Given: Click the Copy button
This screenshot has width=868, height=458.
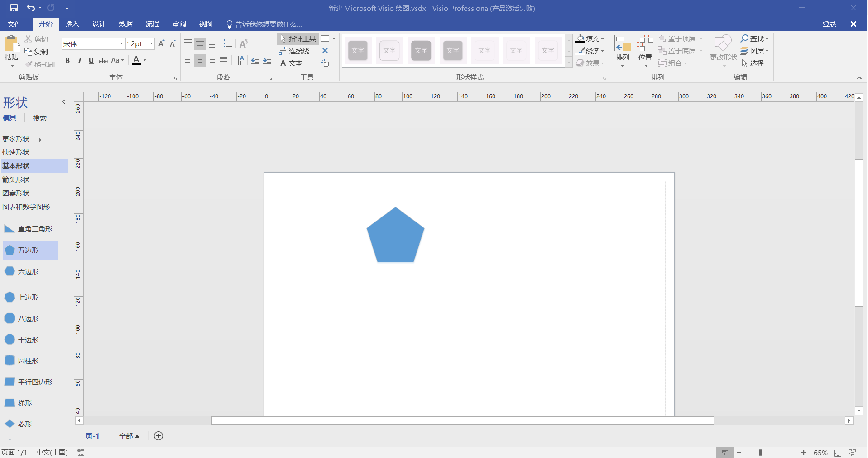Looking at the screenshot, I should pyautogui.click(x=36, y=52).
